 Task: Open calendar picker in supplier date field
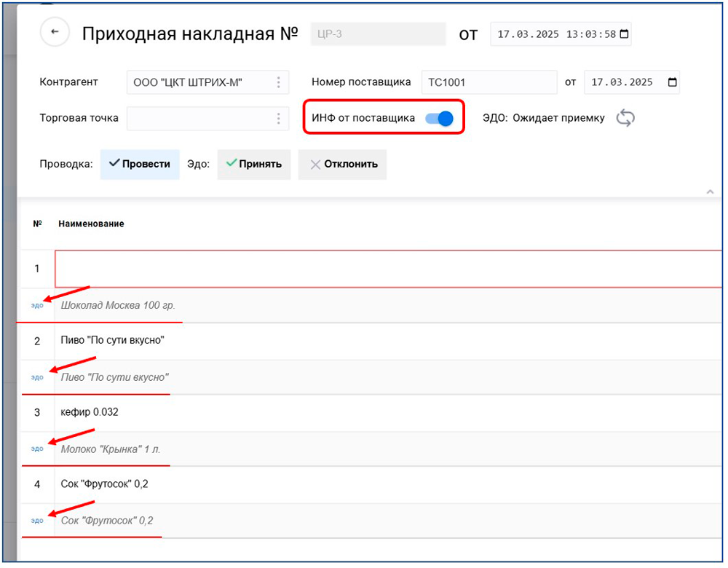coord(672,82)
